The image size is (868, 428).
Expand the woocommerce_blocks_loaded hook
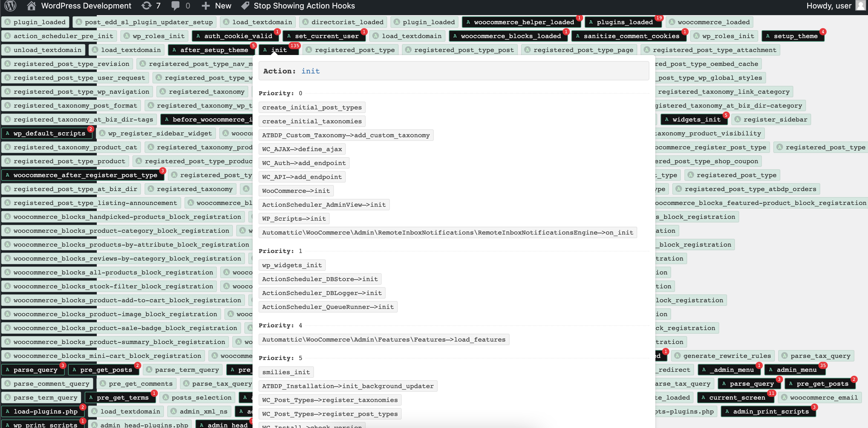(x=508, y=36)
